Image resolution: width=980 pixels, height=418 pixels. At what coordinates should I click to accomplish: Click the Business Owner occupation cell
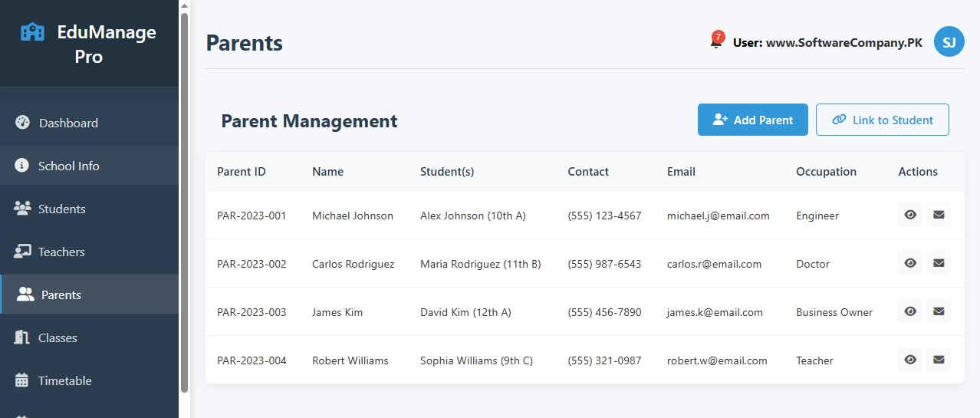point(834,312)
